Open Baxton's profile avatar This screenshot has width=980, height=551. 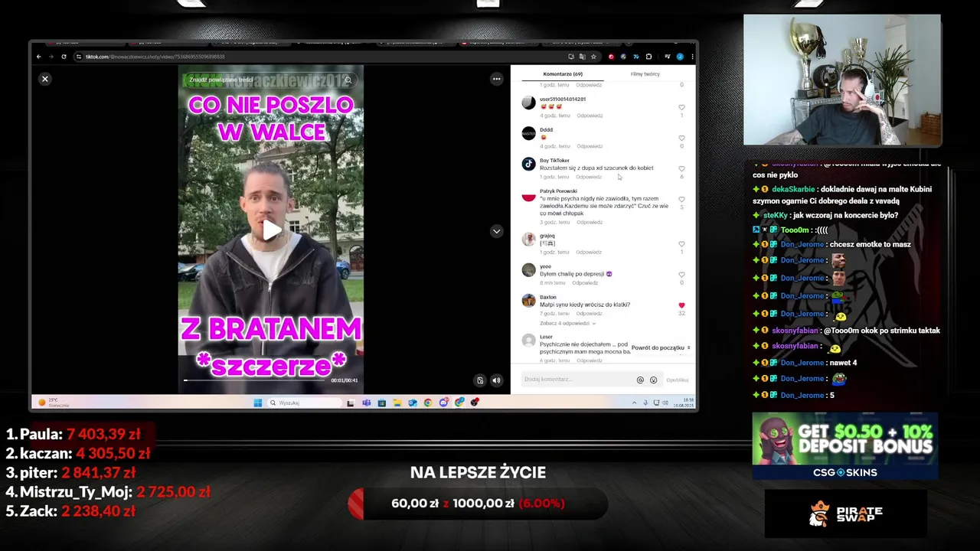[x=528, y=301]
